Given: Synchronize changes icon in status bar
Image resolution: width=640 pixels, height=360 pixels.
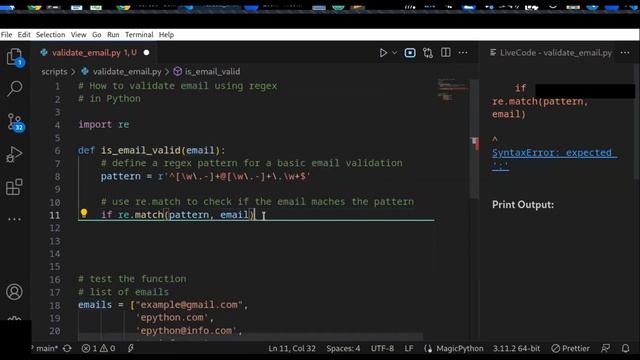Looking at the screenshot, I should (x=67, y=349).
